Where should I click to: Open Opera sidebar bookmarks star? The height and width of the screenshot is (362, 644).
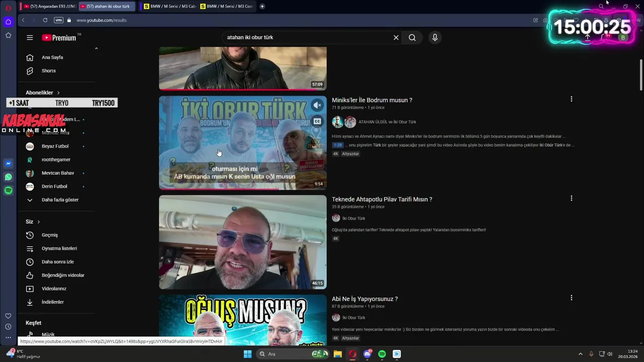click(x=8, y=35)
